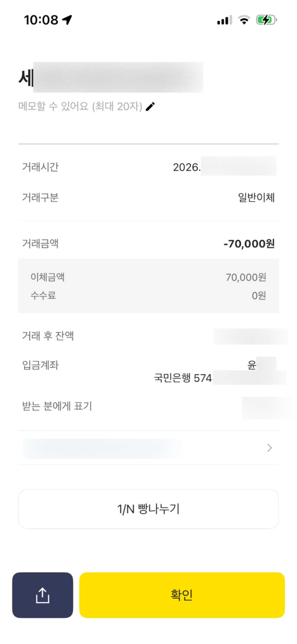Tap the memo placeholder text 메모할 수 있어요
Viewport: 297px width, 644px height.
pos(80,106)
